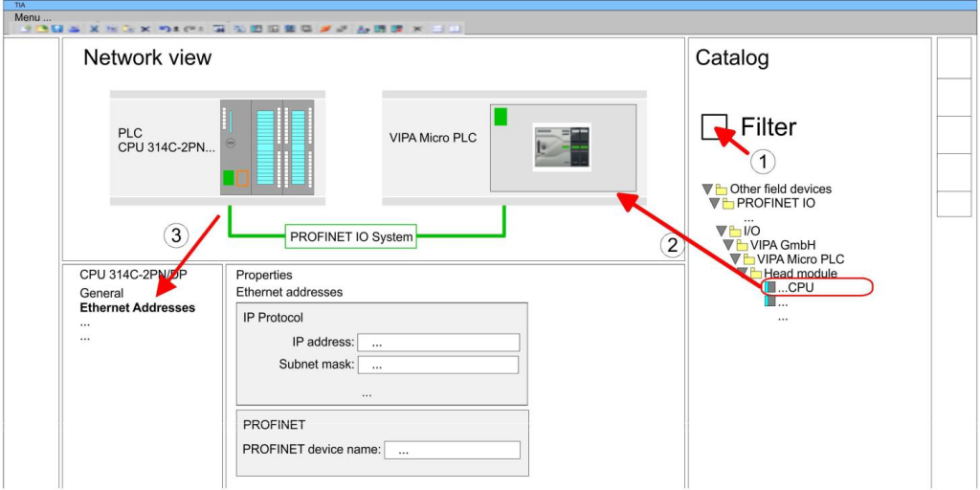
Task: Open the Menu ... bar item
Action: pos(33,17)
